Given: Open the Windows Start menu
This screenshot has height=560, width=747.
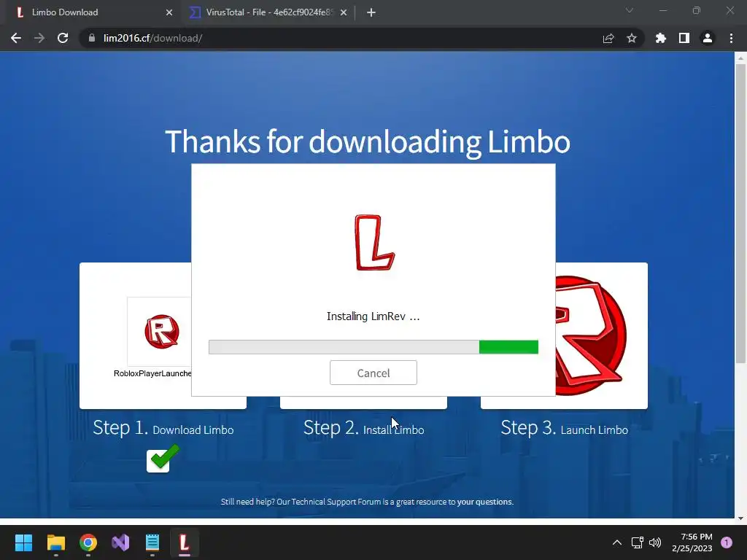Looking at the screenshot, I should [x=23, y=542].
